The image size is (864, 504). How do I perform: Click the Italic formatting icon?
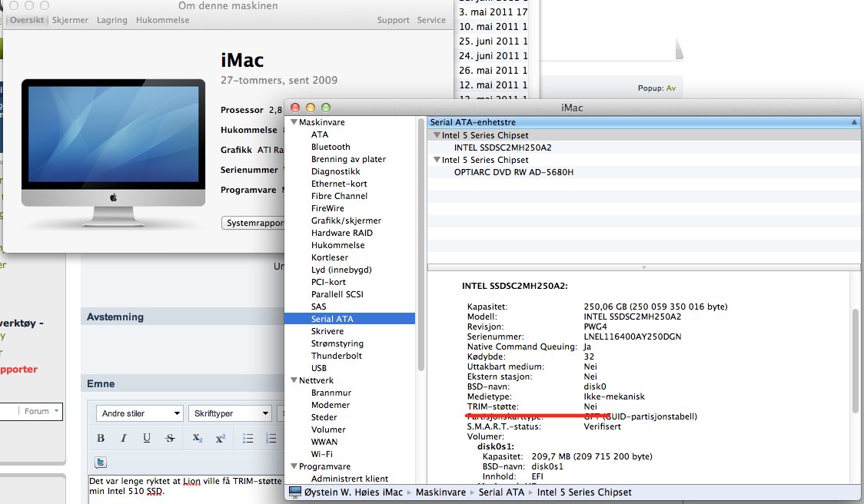[123, 438]
